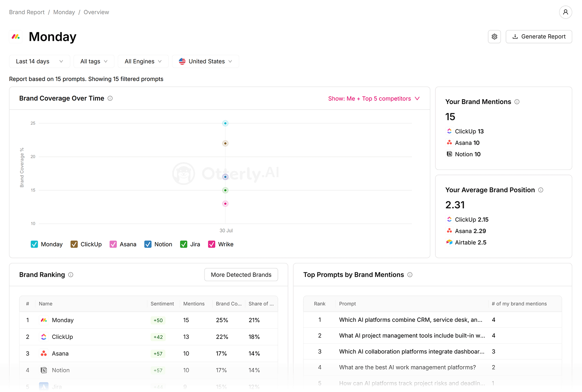Click Asana logo in Brand Ranking table

coord(44,353)
